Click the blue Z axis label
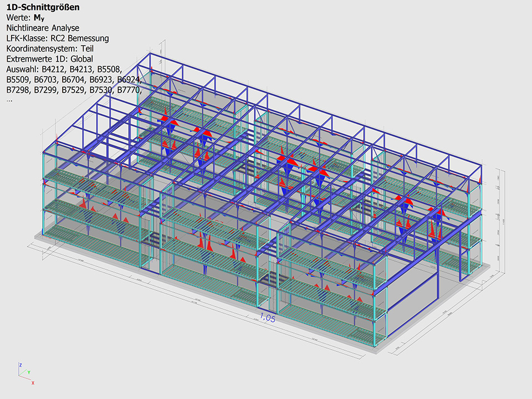 click(x=20, y=365)
